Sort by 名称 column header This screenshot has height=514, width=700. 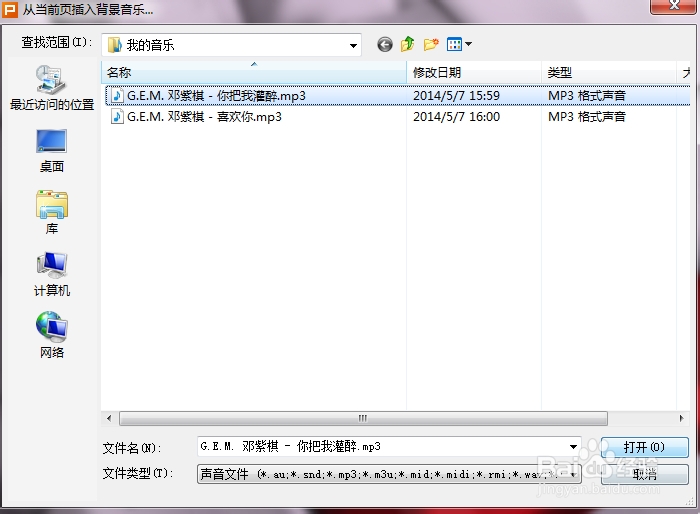(254, 72)
